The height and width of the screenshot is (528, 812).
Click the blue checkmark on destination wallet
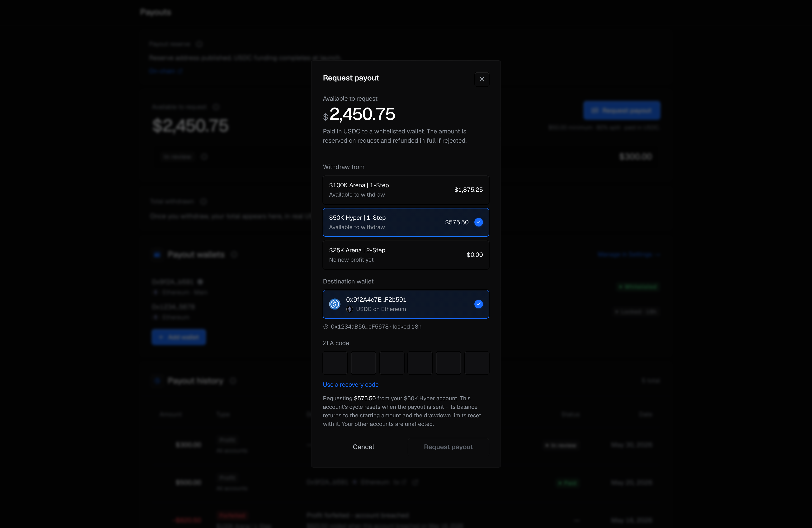coord(478,304)
